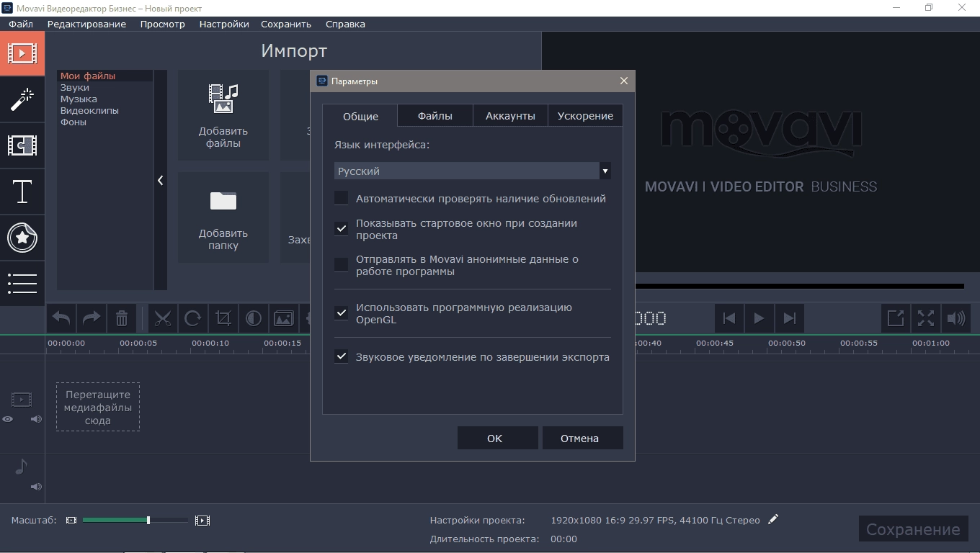Open the Stickers star panel
Viewport: 980px width, 553px height.
tap(22, 238)
